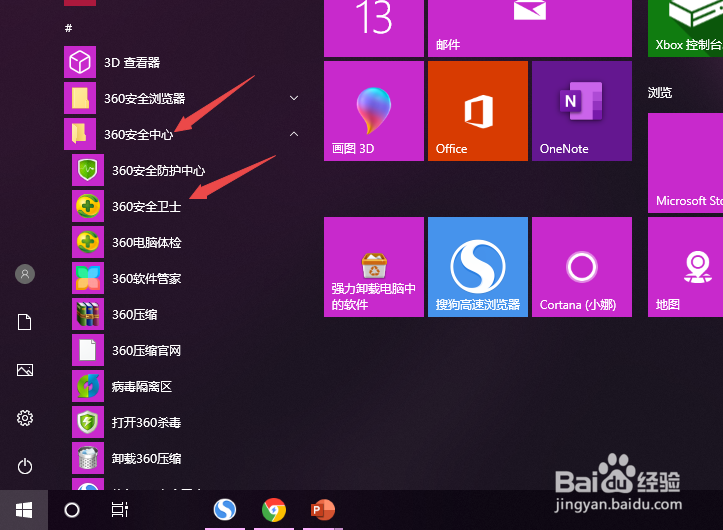Click the Power button in Start sidebar

tap(25, 466)
